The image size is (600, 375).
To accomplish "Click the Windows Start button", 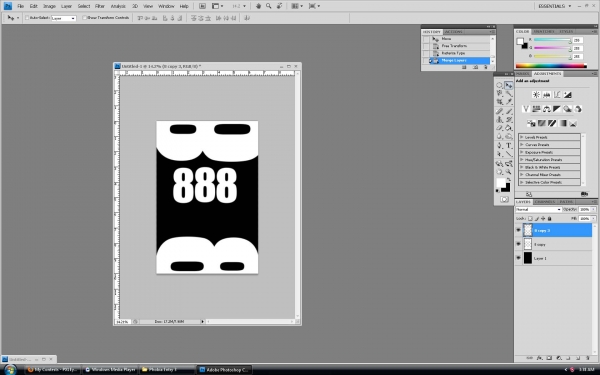I will point(10,370).
